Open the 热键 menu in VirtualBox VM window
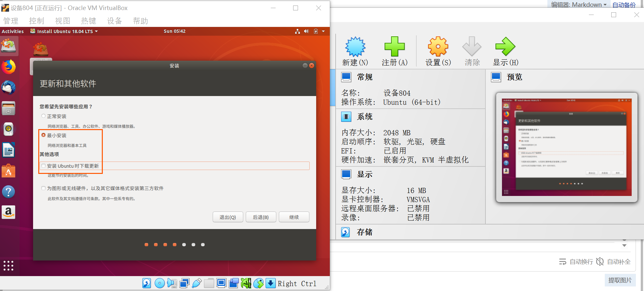 (x=89, y=21)
